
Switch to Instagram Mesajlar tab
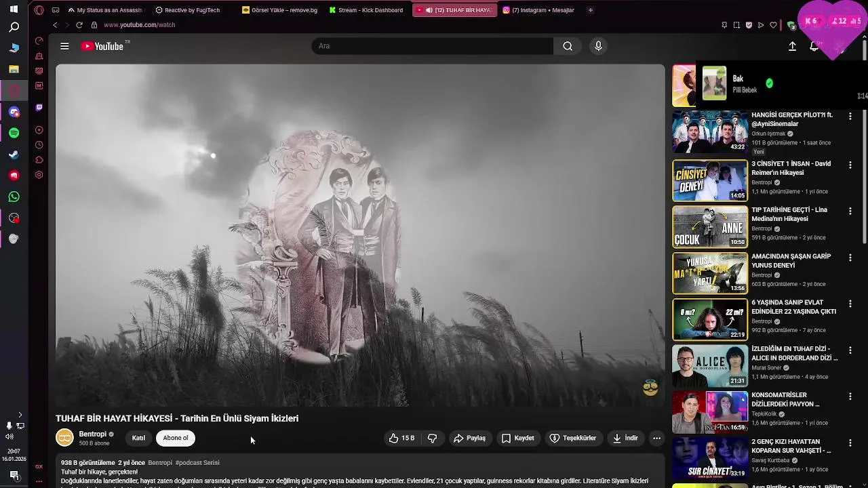click(539, 10)
